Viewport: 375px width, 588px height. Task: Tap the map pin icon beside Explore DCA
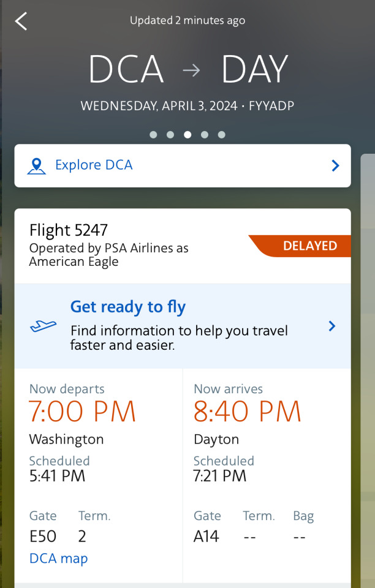(x=37, y=166)
